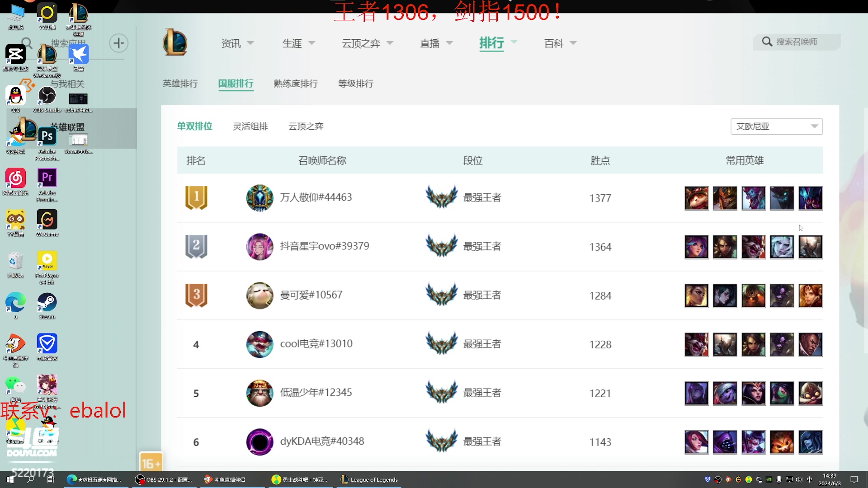Expand the 资讯 dropdown arrow
868x488 pixels.
[x=250, y=43]
